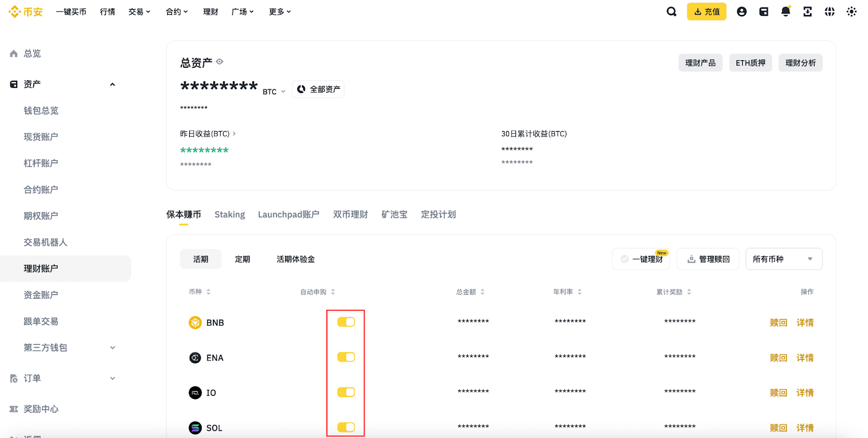Open the 理财分析 button

pos(801,63)
